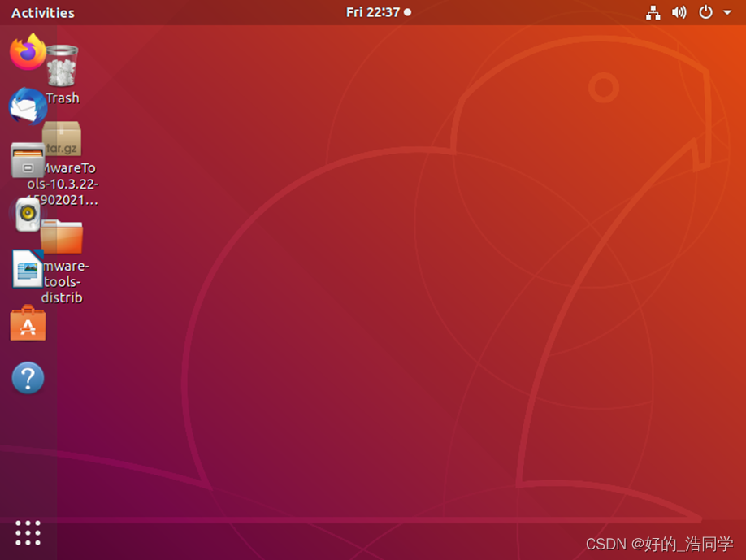Click the vmware-tools-distrib folder label
Image resolution: width=746 pixels, height=560 pixels.
tap(63, 282)
